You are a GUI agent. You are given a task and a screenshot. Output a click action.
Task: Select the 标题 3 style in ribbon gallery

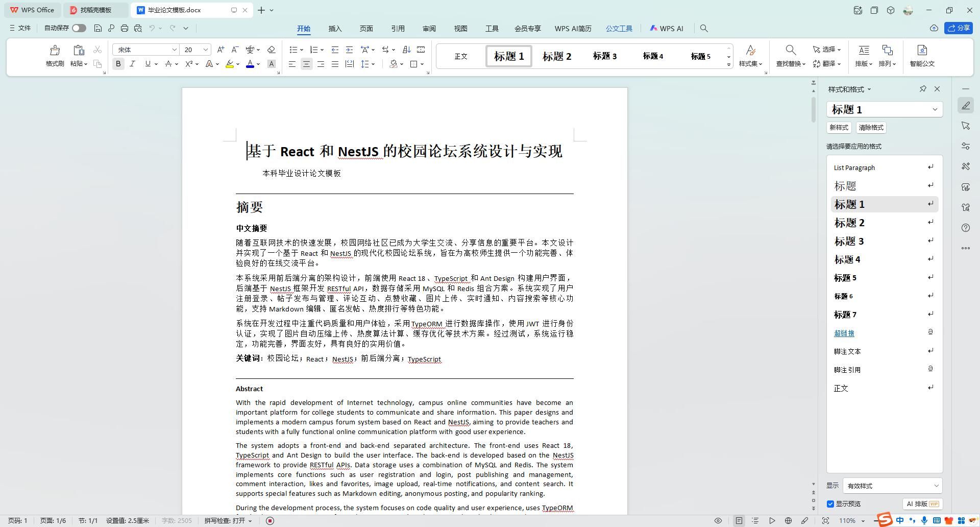pos(604,56)
